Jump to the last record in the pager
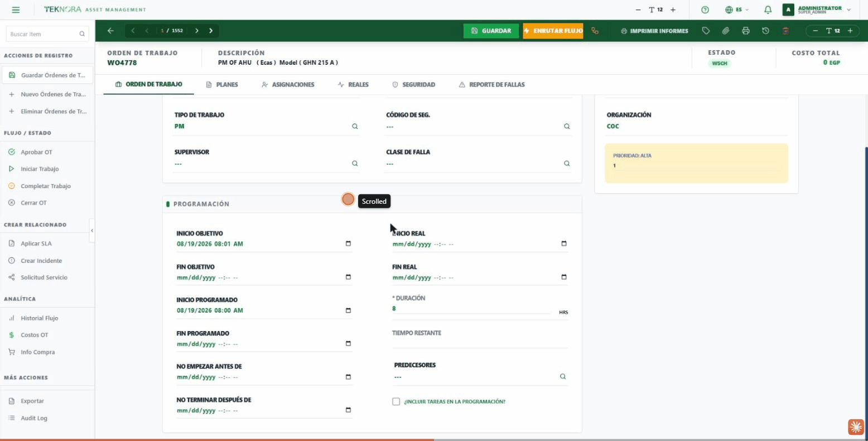This screenshot has height=441, width=868. 211,31
